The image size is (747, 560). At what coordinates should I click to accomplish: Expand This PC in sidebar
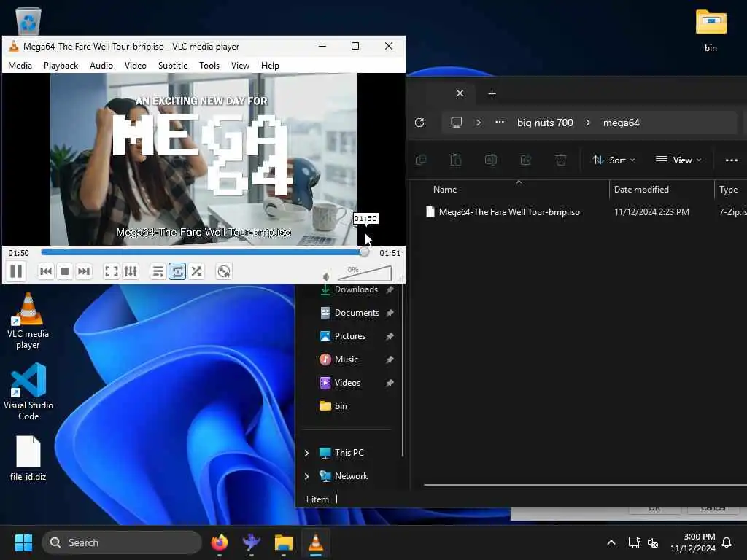pyautogui.click(x=307, y=453)
